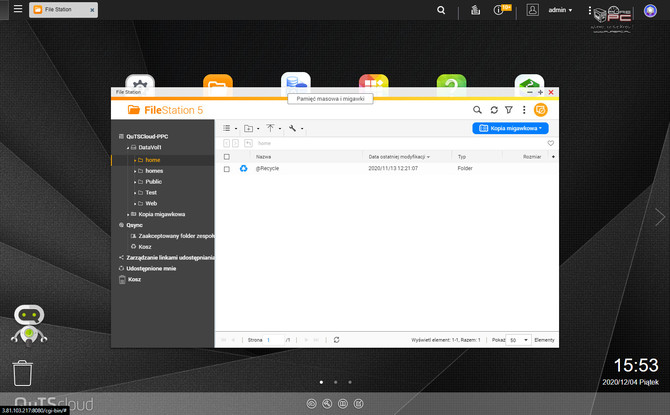Open Control Panel gear desktop icon
Image resolution: width=670 pixels, height=415 pixels.
[140, 82]
